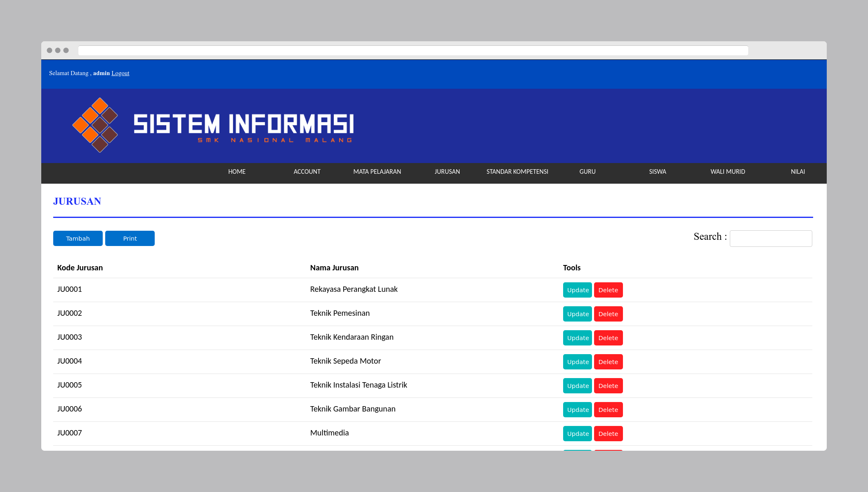Go to the WALI MURID section
The width and height of the screenshot is (868, 492).
728,172
